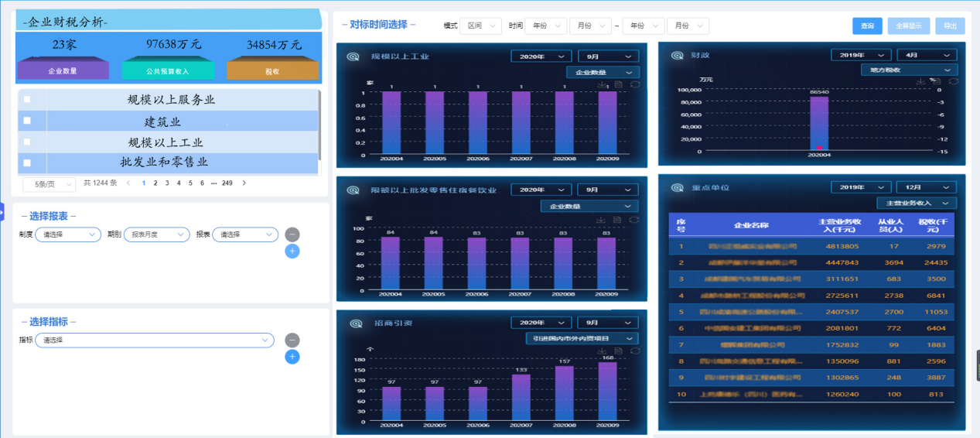Click the next page arrow in pagination

[x=244, y=183]
